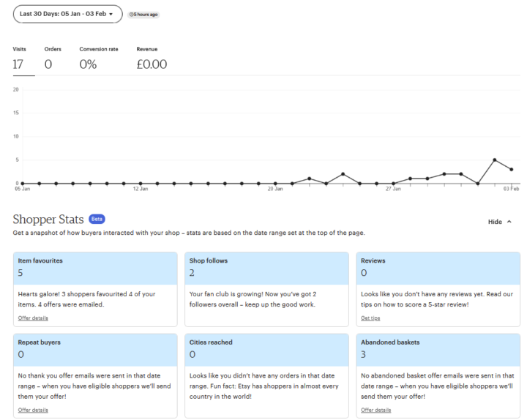
Task: Open the Get tips link under Reviews
Action: (x=370, y=318)
